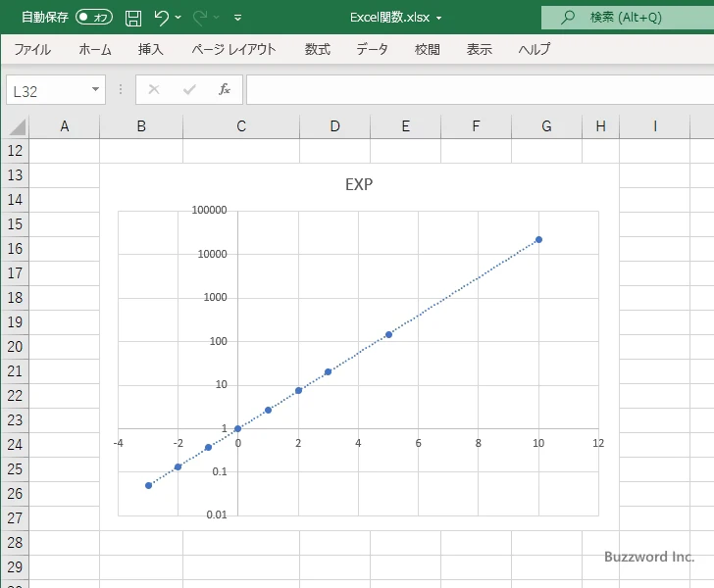Click the Select All corner triangle

pos(17,127)
